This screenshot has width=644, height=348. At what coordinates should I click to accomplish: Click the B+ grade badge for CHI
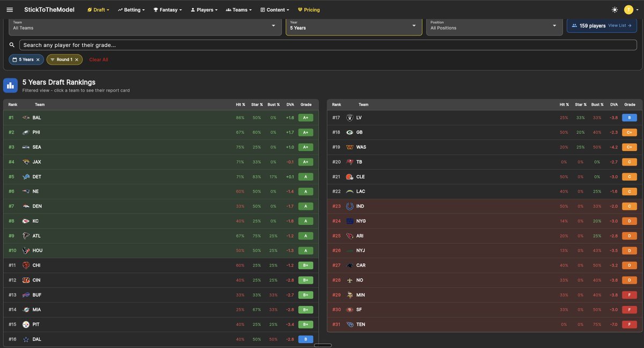point(305,265)
